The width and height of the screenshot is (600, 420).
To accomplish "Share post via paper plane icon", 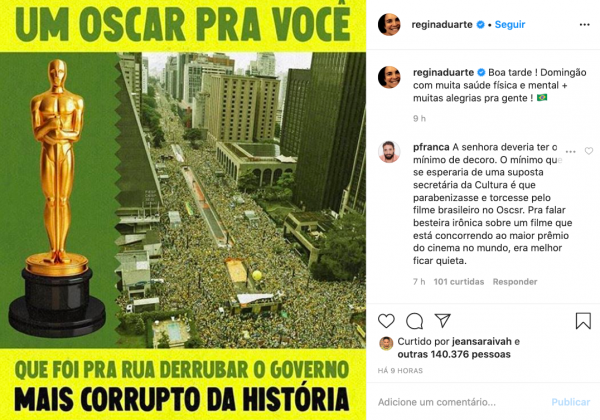I will click(x=442, y=320).
